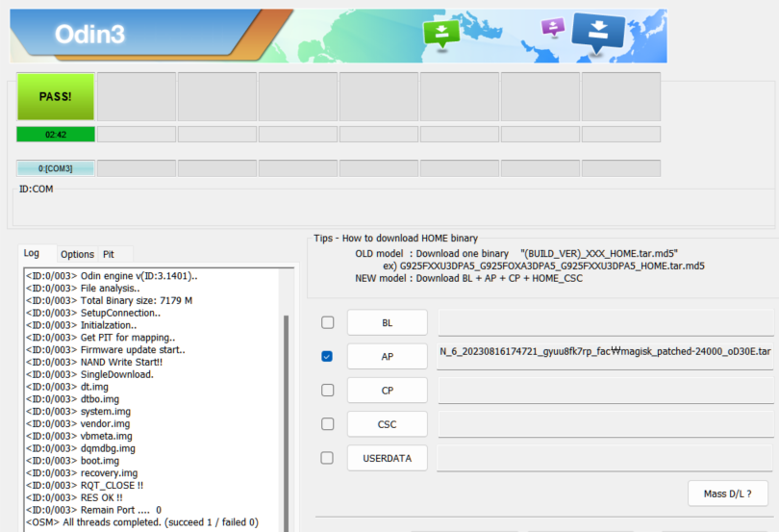Viewport: 779px width, 532px height.
Task: Click the green download icon in banner
Action: point(441,34)
